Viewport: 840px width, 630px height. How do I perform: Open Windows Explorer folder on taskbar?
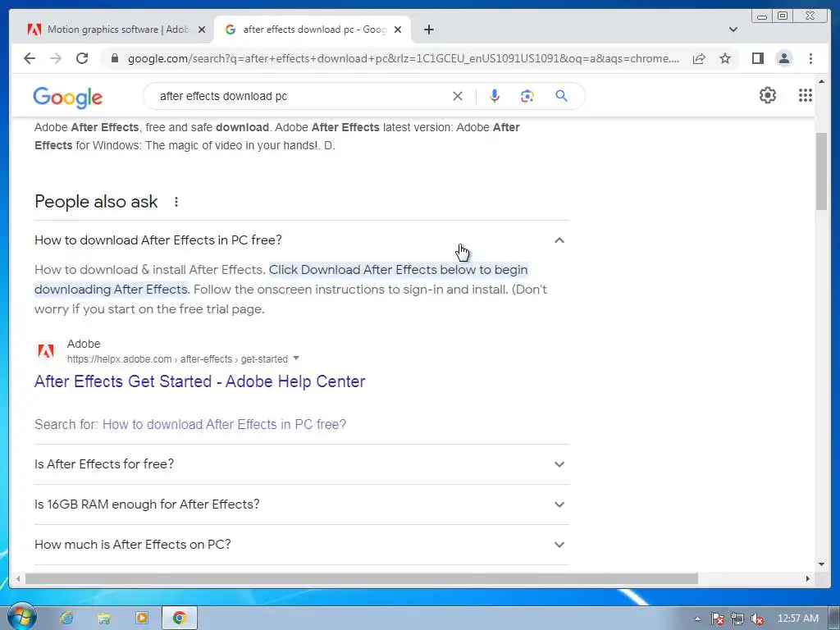pos(104,619)
